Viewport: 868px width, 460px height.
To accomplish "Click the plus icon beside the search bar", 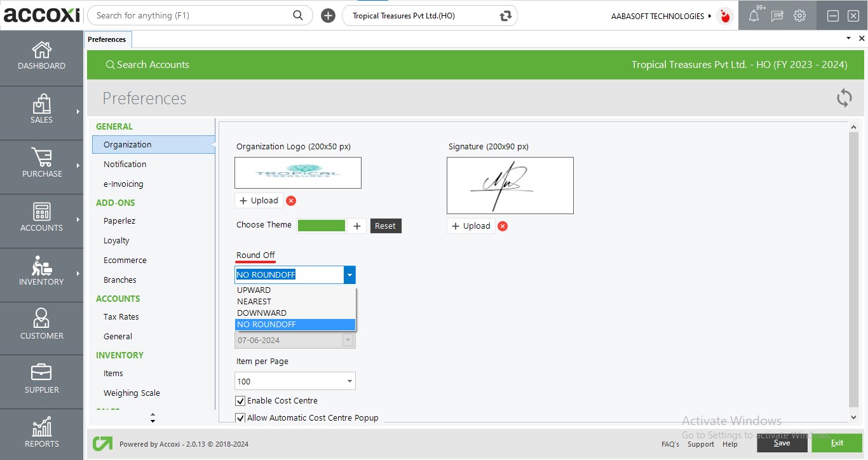I will click(328, 16).
